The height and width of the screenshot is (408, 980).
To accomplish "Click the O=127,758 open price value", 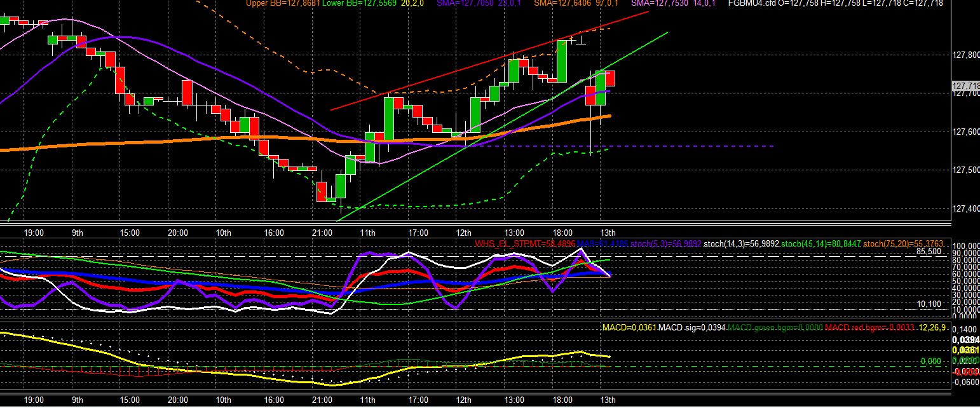I will (800, 3).
